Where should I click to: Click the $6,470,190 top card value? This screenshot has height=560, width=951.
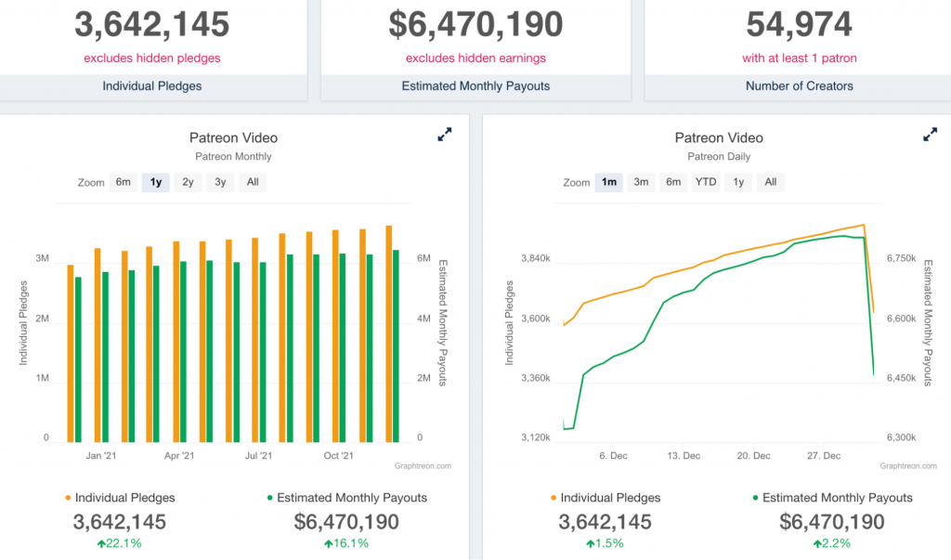(x=475, y=24)
